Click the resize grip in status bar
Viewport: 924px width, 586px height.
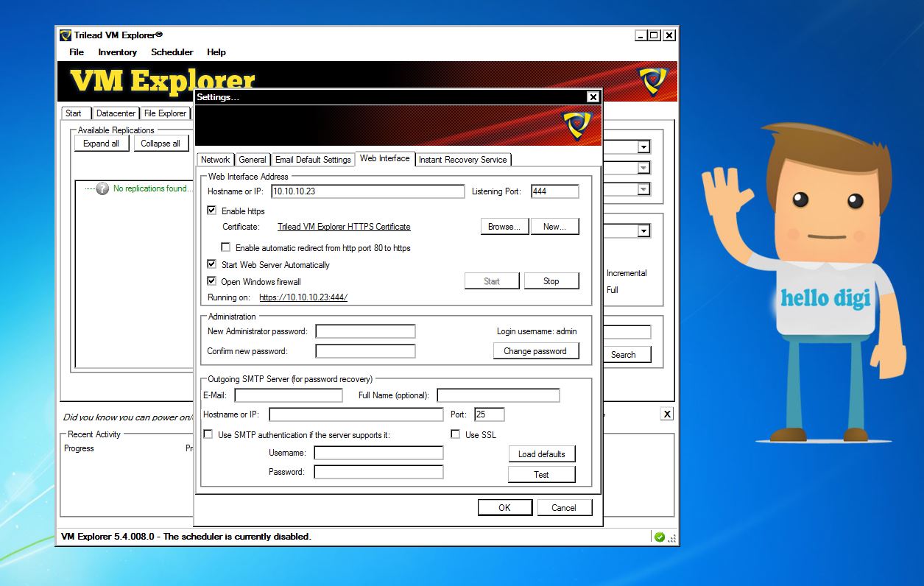tap(672, 538)
